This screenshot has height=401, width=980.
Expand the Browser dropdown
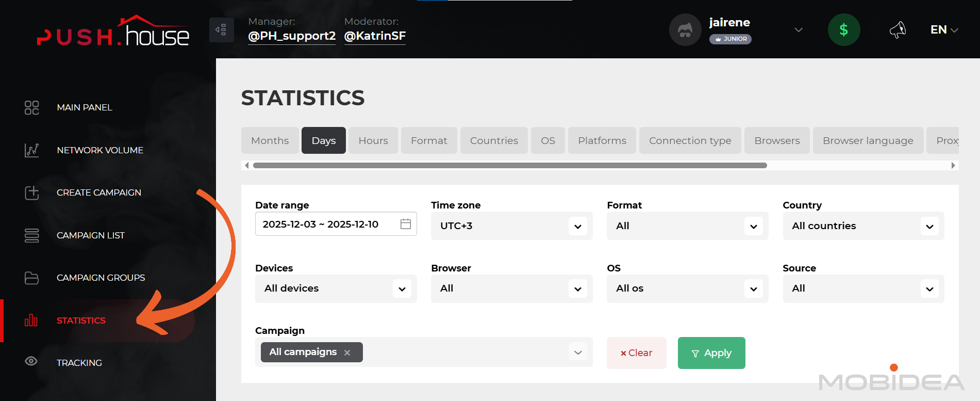coord(577,288)
